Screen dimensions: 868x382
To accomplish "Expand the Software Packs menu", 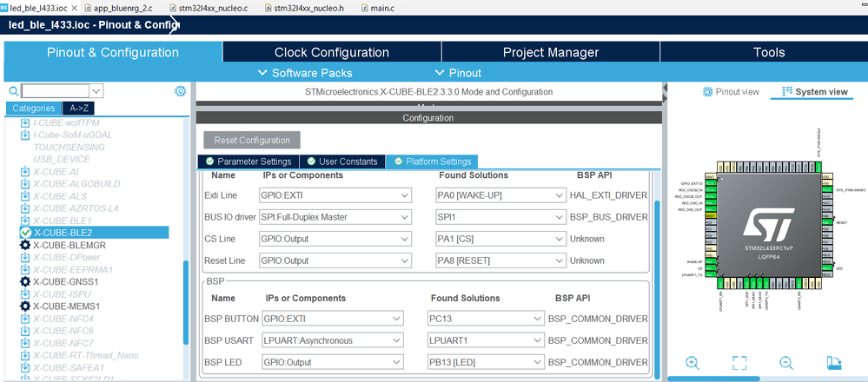I will tap(305, 73).
